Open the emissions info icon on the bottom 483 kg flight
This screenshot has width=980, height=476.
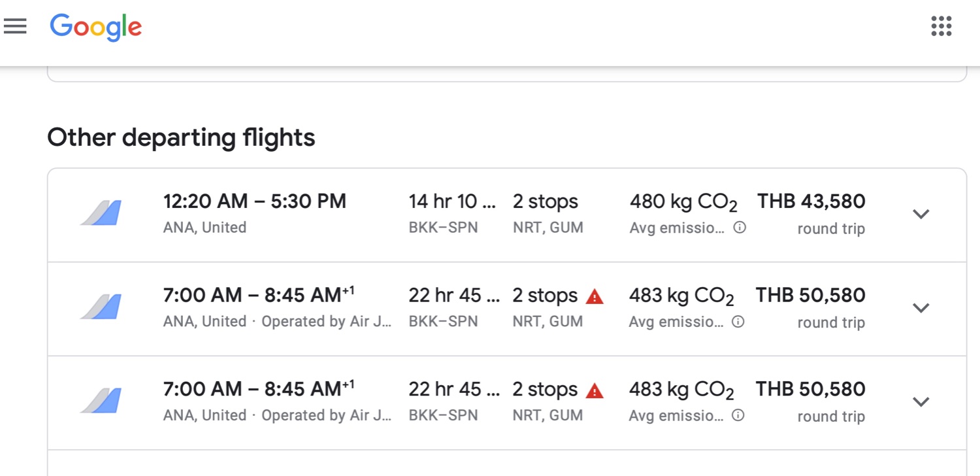tap(738, 416)
